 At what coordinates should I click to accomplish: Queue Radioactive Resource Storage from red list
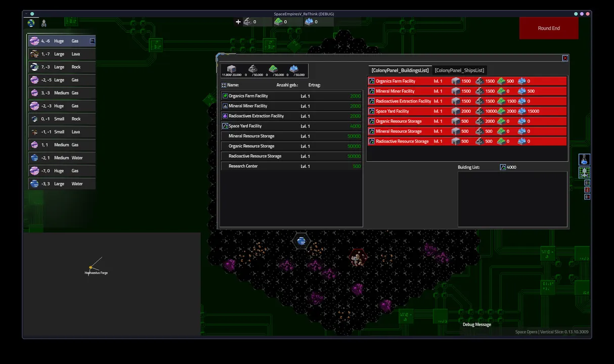pyautogui.click(x=467, y=142)
